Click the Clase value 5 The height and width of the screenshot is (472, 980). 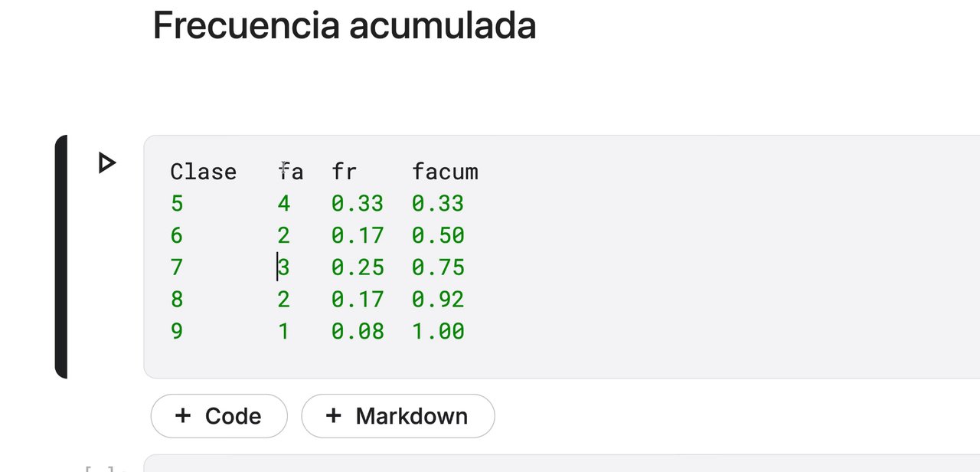click(177, 204)
